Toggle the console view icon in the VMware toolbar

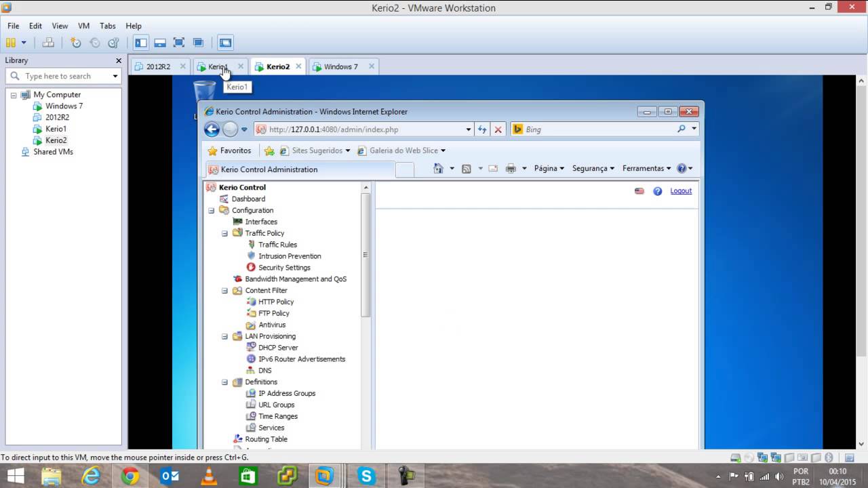(x=226, y=43)
